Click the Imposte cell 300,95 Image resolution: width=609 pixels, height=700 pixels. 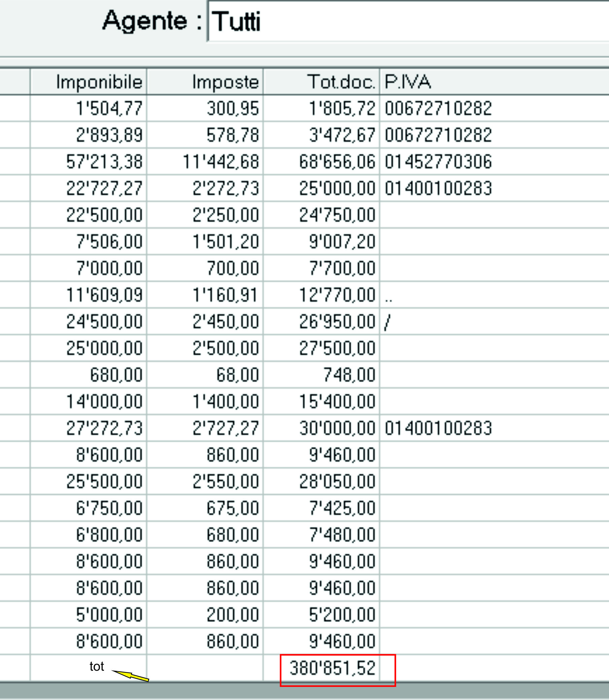tap(233, 108)
